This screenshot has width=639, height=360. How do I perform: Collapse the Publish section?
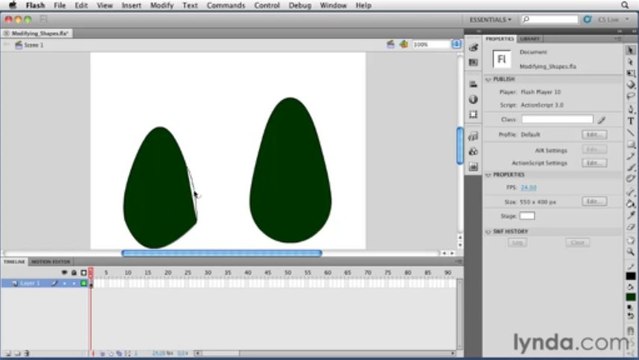pos(488,80)
